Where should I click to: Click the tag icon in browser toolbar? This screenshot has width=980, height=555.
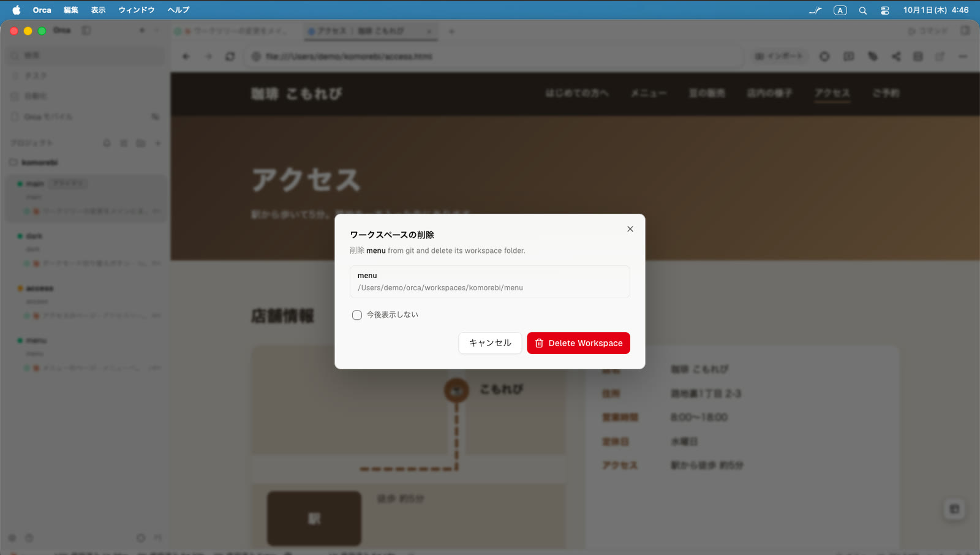click(873, 56)
